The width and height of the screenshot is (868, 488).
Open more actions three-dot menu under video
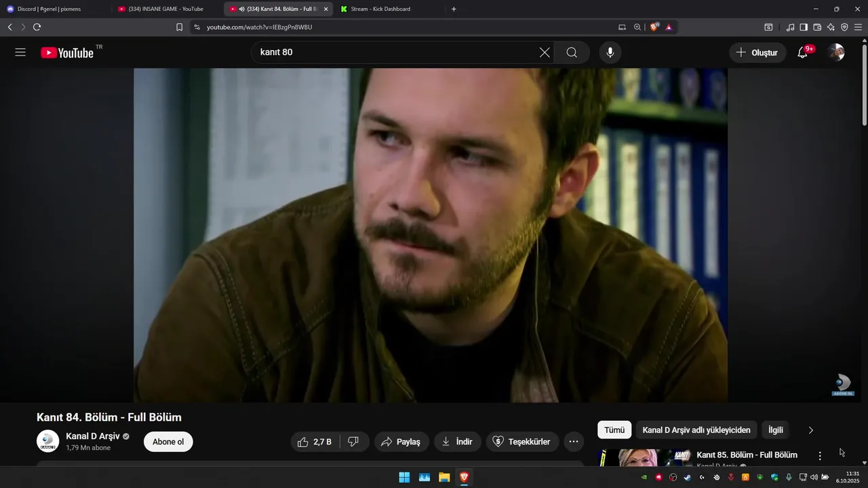[x=574, y=442]
